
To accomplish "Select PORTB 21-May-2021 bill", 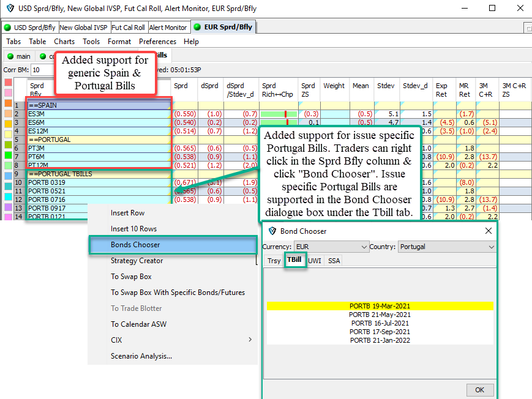I will click(380, 315).
